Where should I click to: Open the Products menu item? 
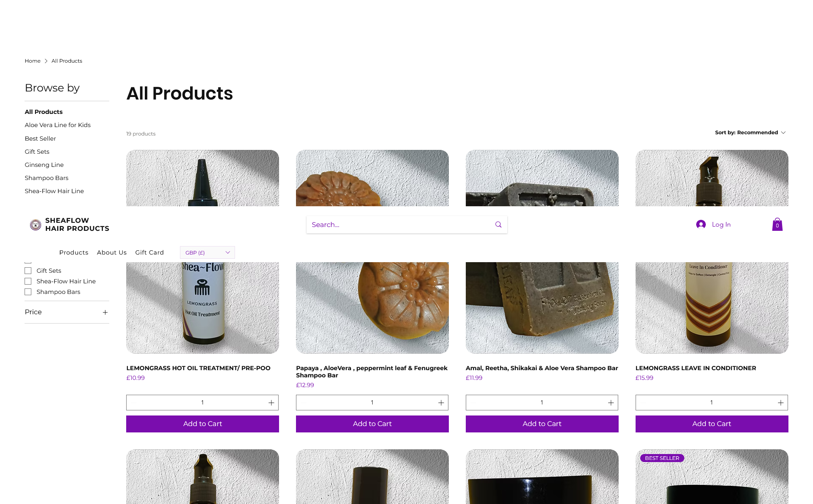(74, 252)
